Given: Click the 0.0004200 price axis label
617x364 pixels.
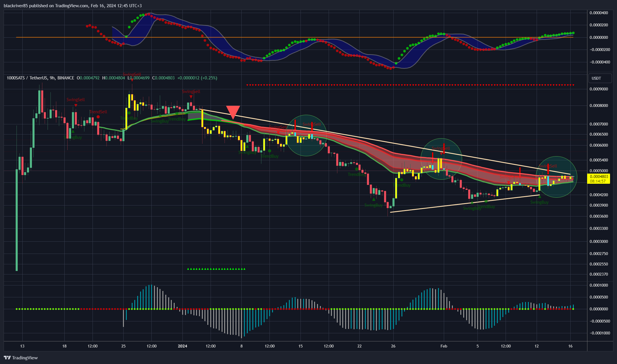Looking at the screenshot, I should click(599, 195).
